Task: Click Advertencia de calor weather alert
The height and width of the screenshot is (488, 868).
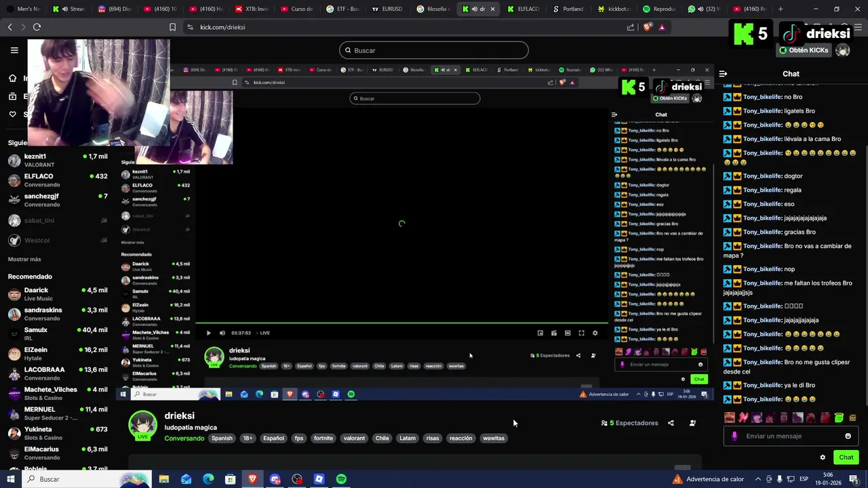Action: pyautogui.click(x=709, y=479)
